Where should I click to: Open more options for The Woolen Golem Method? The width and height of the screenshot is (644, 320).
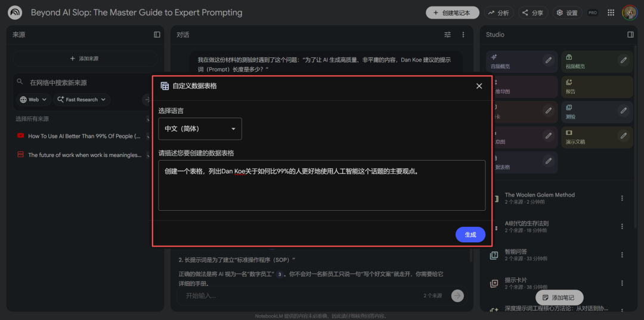[x=622, y=198]
